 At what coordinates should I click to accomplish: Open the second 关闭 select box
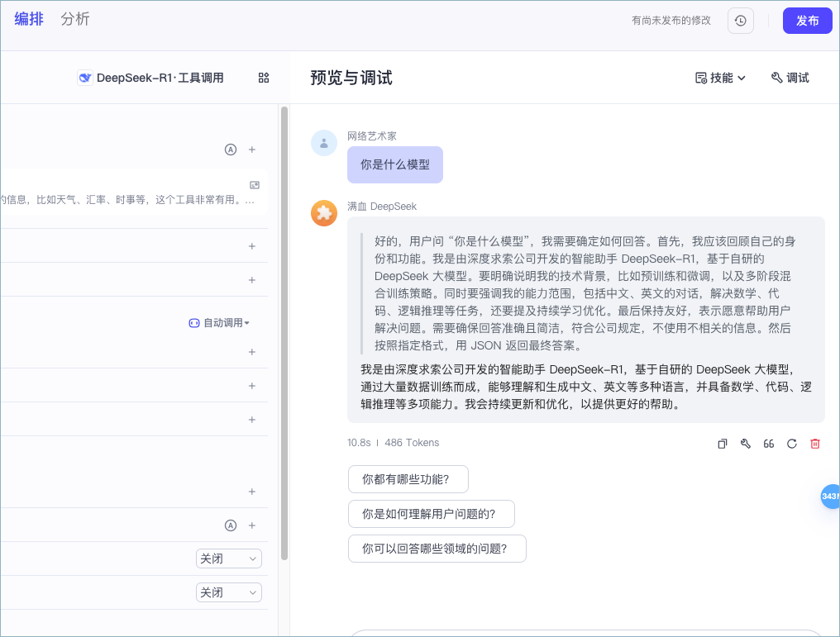click(229, 592)
